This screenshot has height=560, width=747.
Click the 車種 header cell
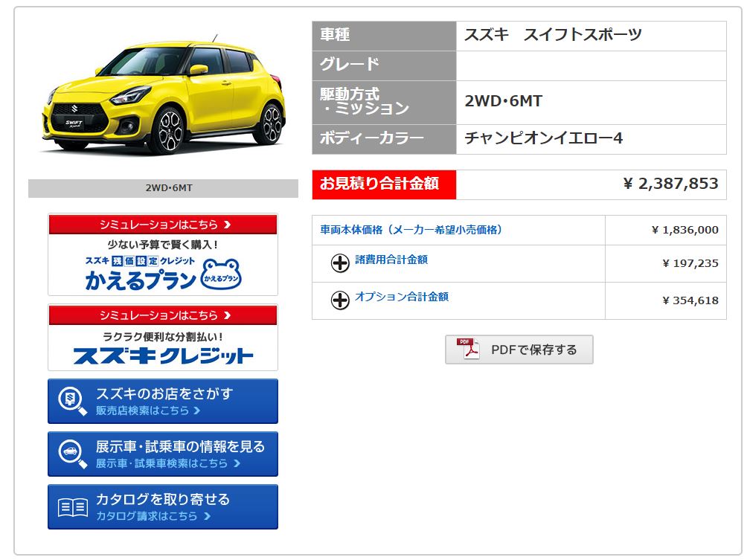click(384, 36)
